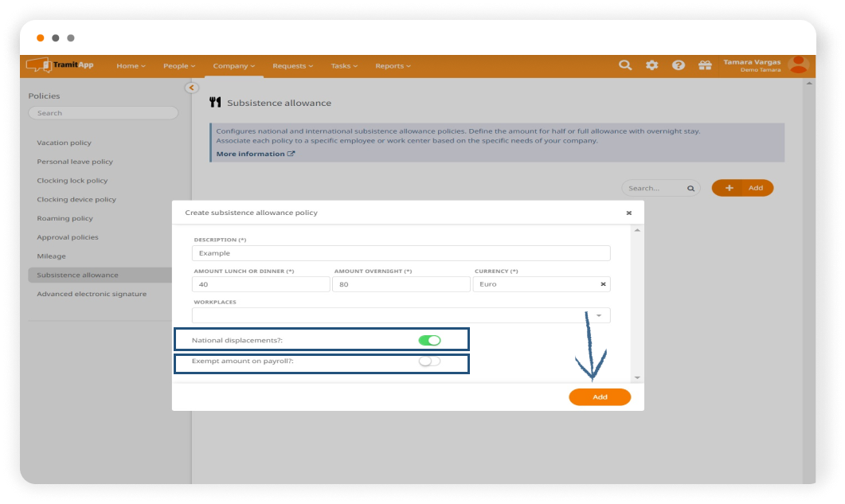This screenshot has width=845, height=504.
Task: Enable Exempt amount on payroll switch
Action: pyautogui.click(x=429, y=361)
